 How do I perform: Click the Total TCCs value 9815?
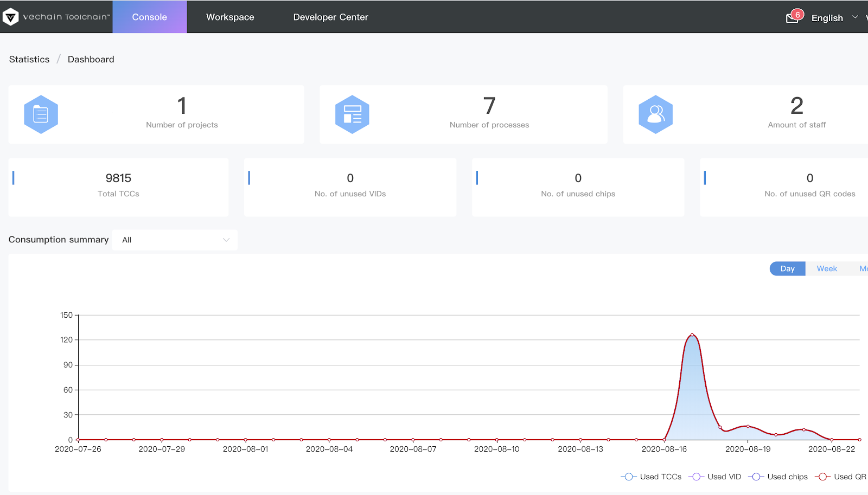[x=118, y=178]
